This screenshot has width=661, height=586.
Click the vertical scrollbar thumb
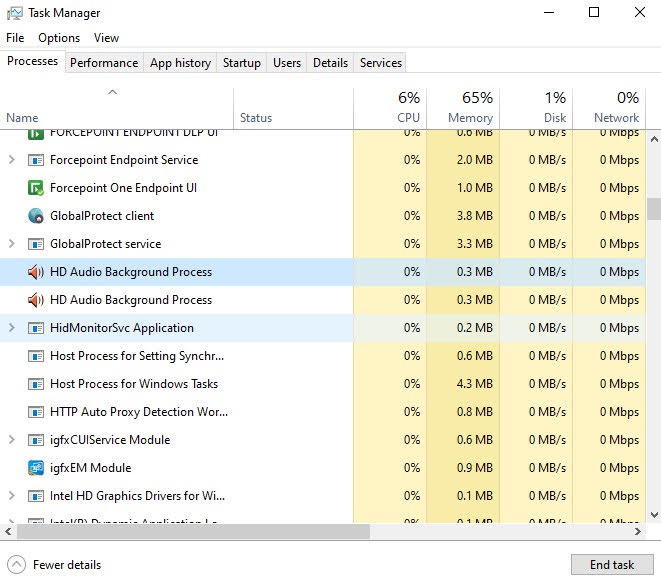click(x=654, y=209)
